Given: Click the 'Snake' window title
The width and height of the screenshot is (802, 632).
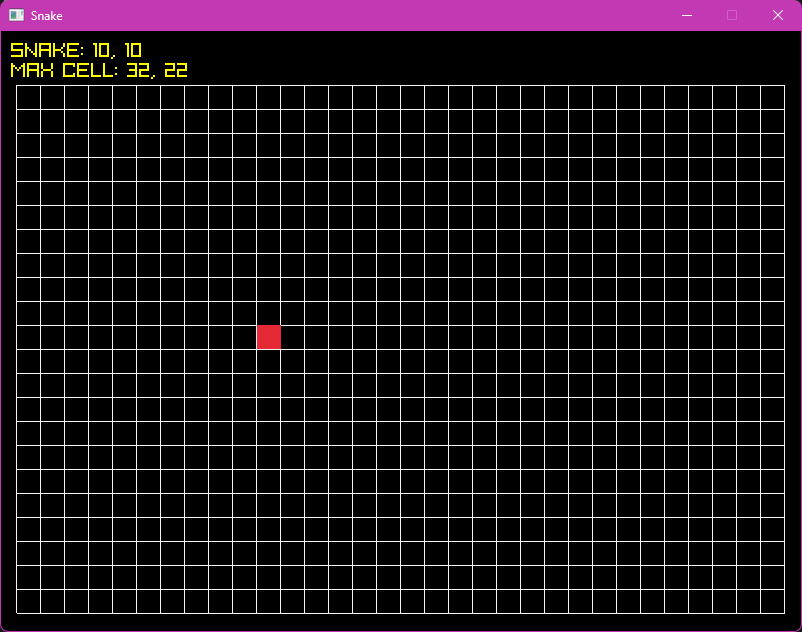Looking at the screenshot, I should [47, 16].
